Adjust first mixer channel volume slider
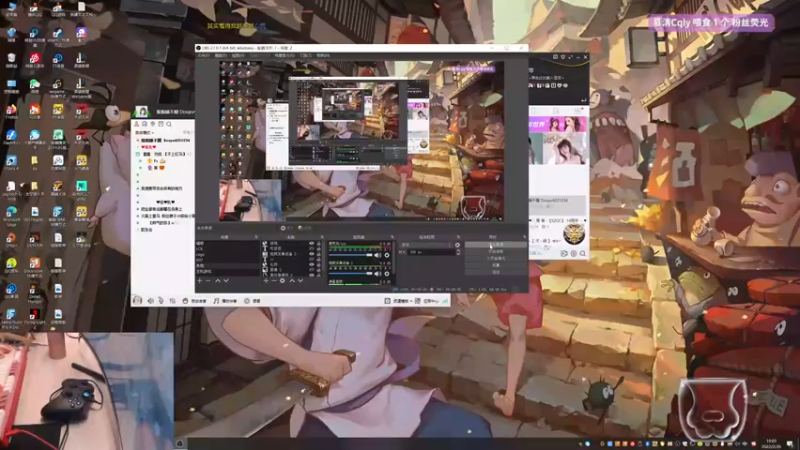 click(351, 255)
